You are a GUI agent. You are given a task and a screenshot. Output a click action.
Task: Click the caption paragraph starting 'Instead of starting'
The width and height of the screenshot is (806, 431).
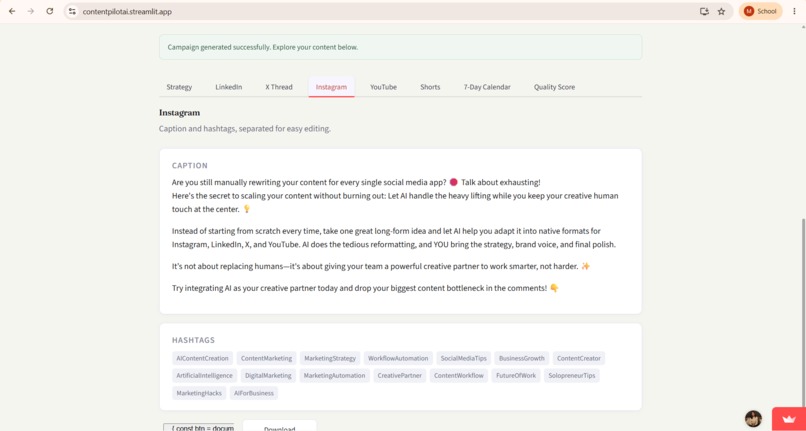[394, 238]
